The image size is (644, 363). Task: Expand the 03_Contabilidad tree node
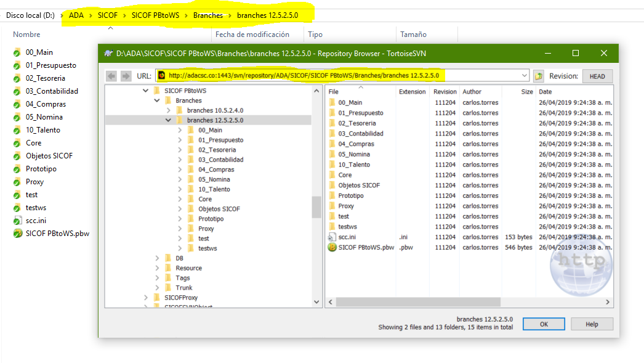point(180,160)
